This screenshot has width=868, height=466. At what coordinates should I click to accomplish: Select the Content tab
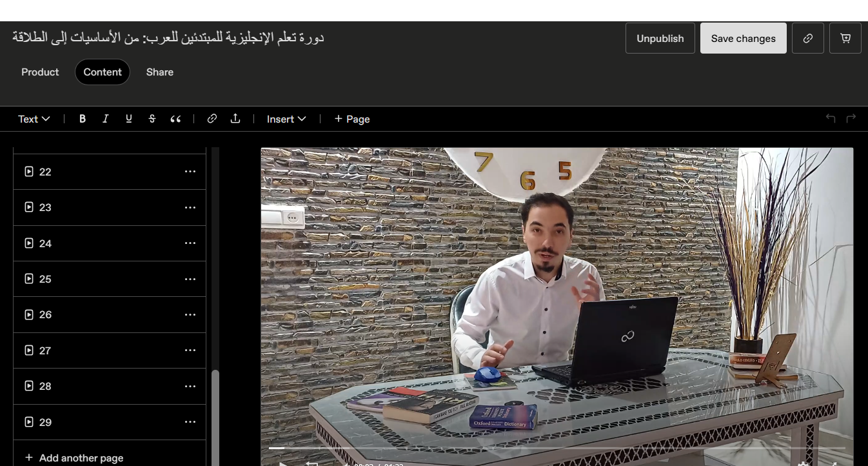click(103, 72)
